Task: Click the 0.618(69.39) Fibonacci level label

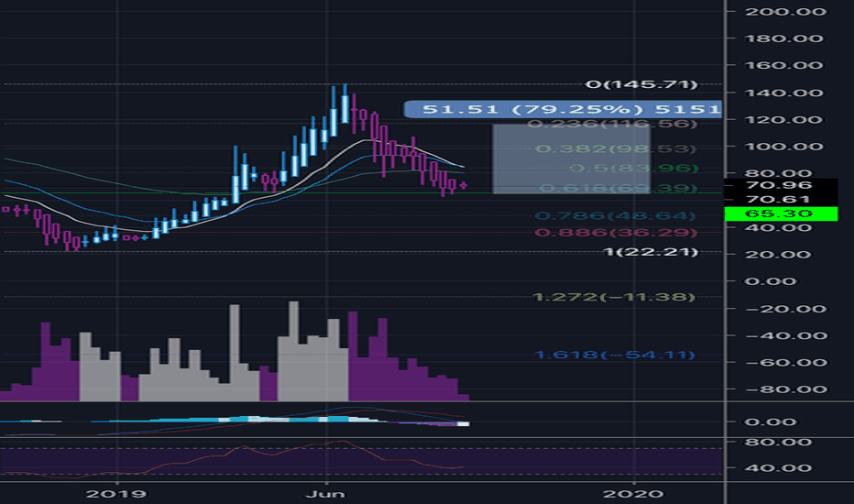Action: [619, 188]
